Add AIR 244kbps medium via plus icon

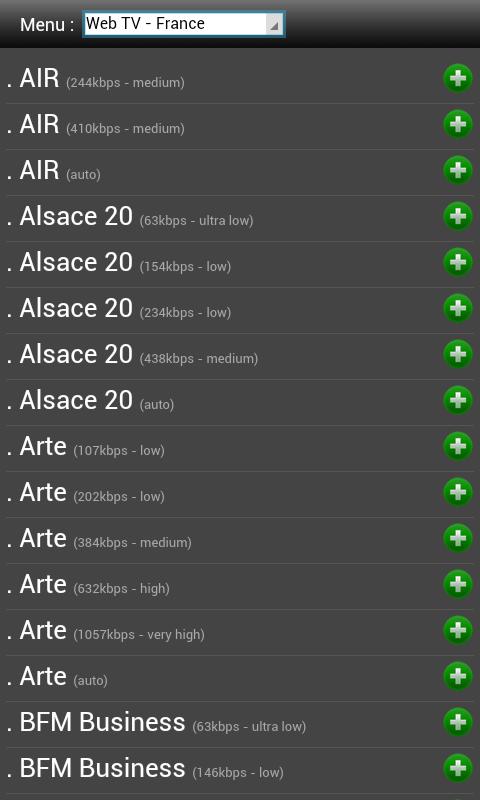coord(458,79)
